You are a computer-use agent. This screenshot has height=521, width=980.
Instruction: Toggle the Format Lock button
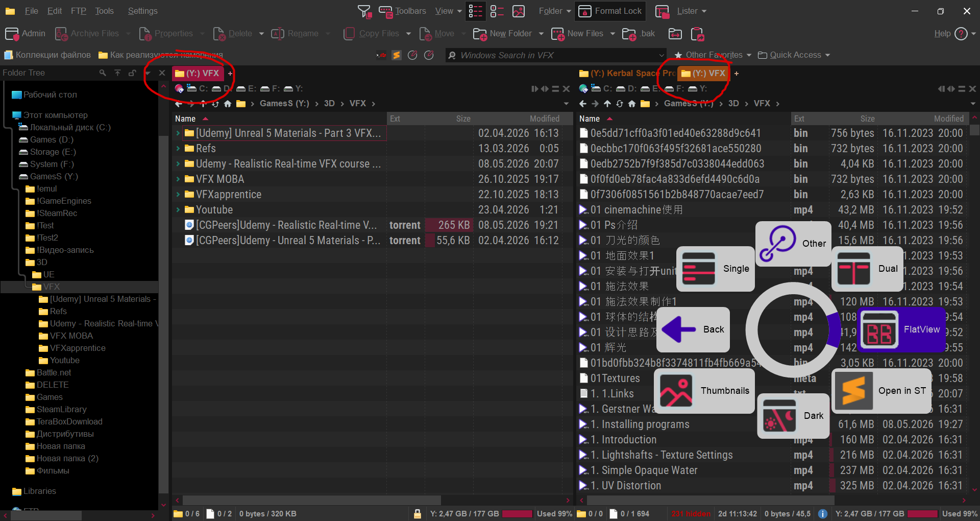tap(610, 11)
